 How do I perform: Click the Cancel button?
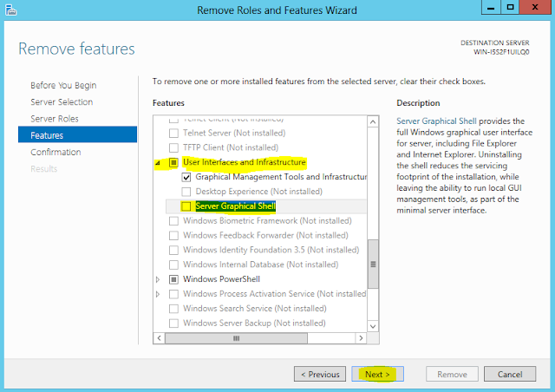tap(510, 374)
